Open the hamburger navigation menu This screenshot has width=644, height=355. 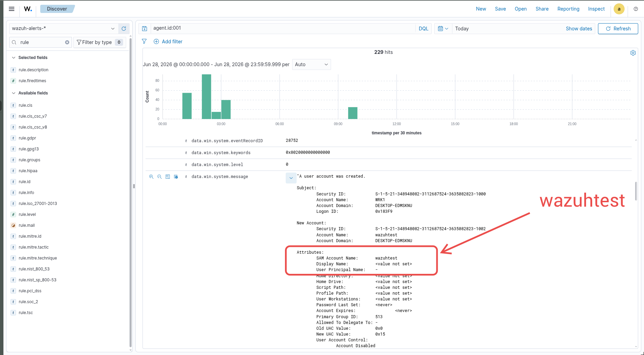tap(12, 9)
